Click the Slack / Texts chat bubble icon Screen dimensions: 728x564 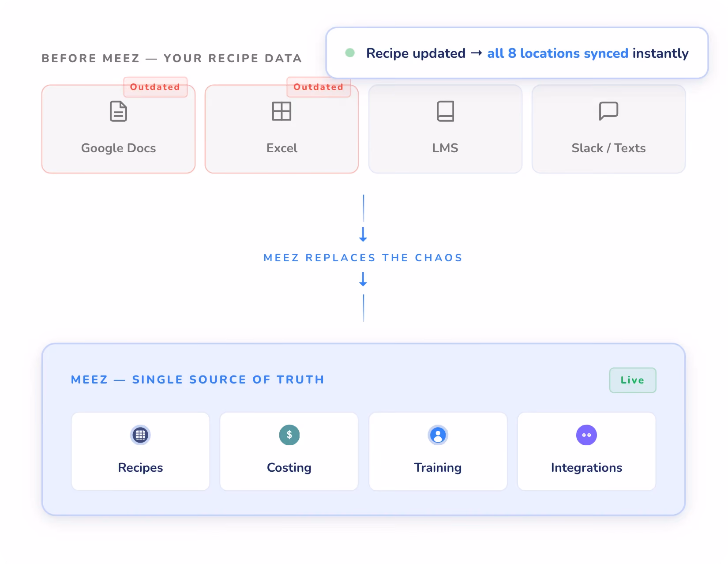608,111
